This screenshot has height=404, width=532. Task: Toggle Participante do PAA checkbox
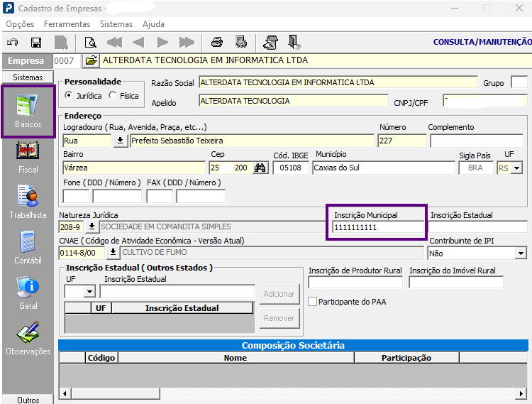coord(313,302)
